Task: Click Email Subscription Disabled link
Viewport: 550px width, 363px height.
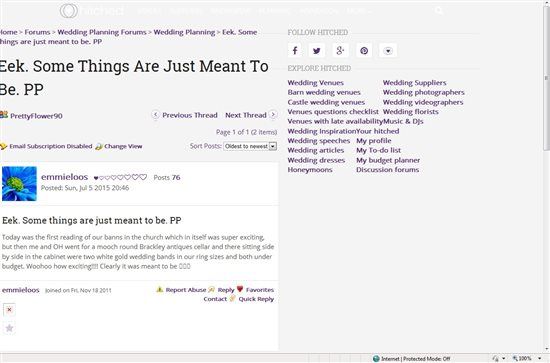Action: 51,146
